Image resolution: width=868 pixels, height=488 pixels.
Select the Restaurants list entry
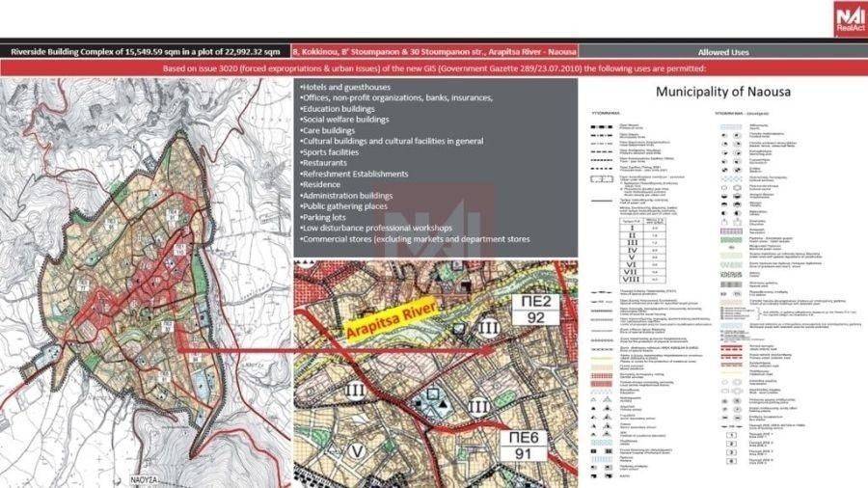pos(324,163)
